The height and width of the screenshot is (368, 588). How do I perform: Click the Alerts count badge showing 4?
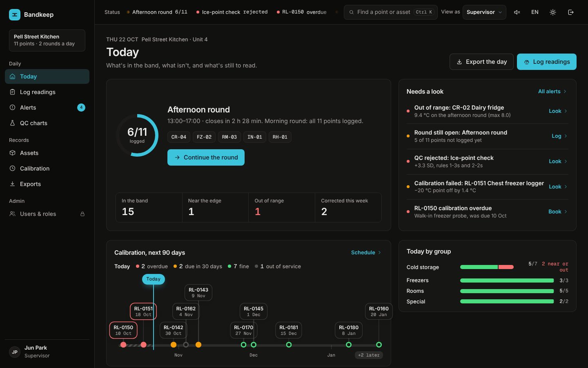tap(81, 108)
